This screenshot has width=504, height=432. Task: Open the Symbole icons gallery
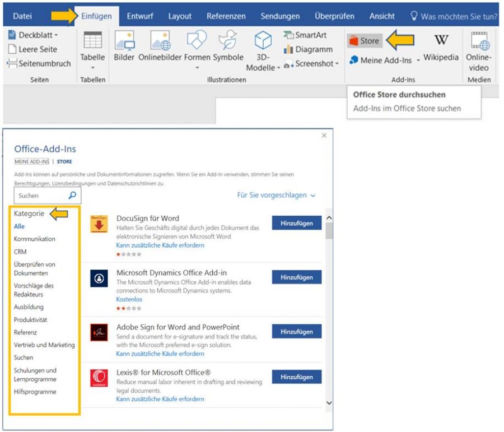[x=228, y=47]
